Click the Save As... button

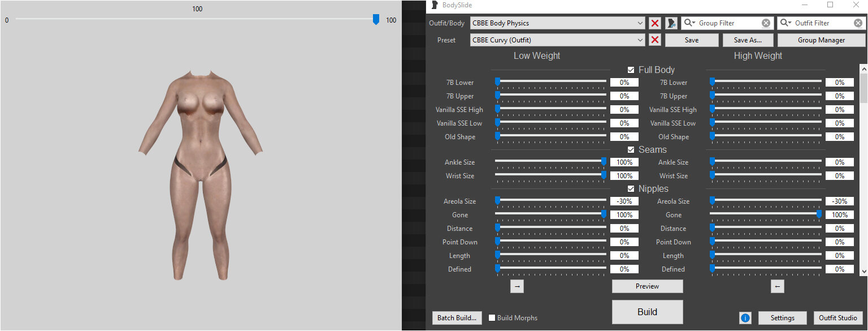[x=748, y=40]
